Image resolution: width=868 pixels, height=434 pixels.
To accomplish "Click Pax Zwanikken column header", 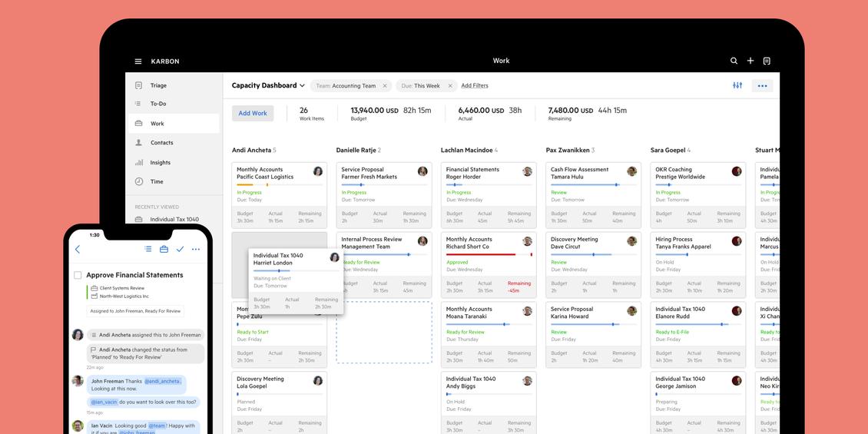I will point(570,150).
